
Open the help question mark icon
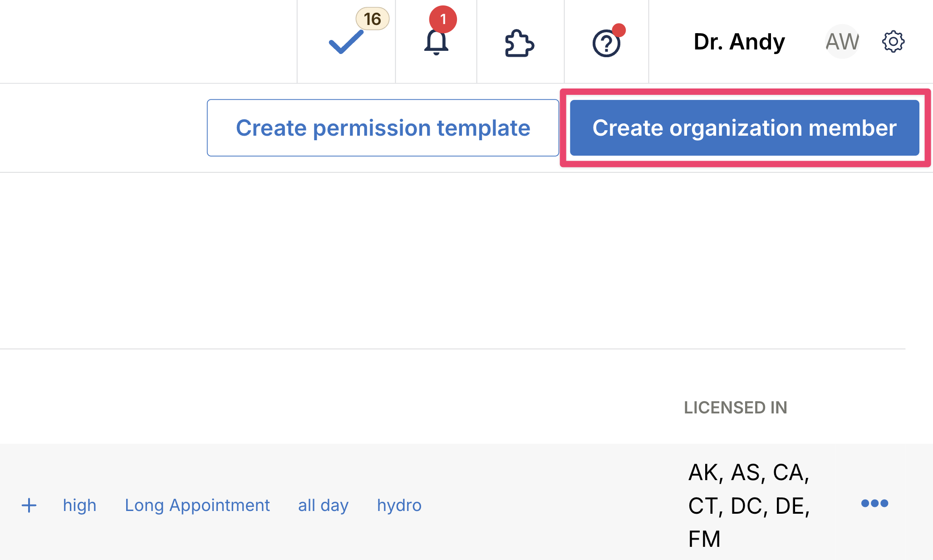click(606, 44)
